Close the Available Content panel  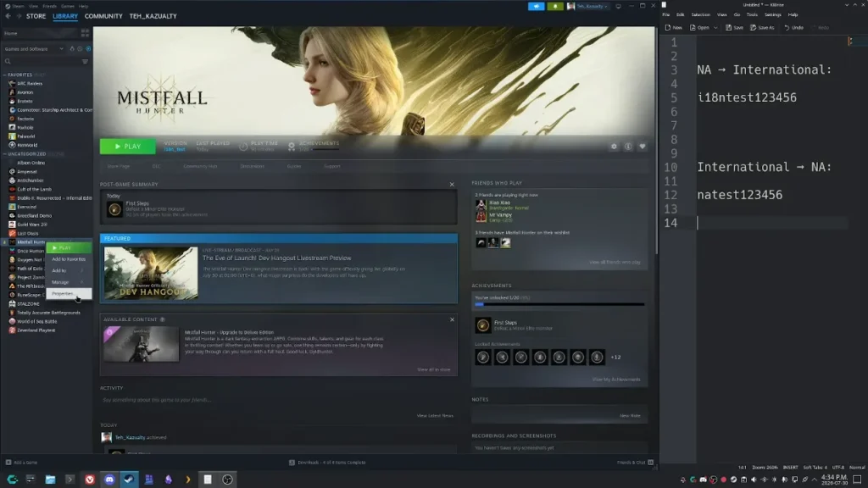[x=452, y=319]
